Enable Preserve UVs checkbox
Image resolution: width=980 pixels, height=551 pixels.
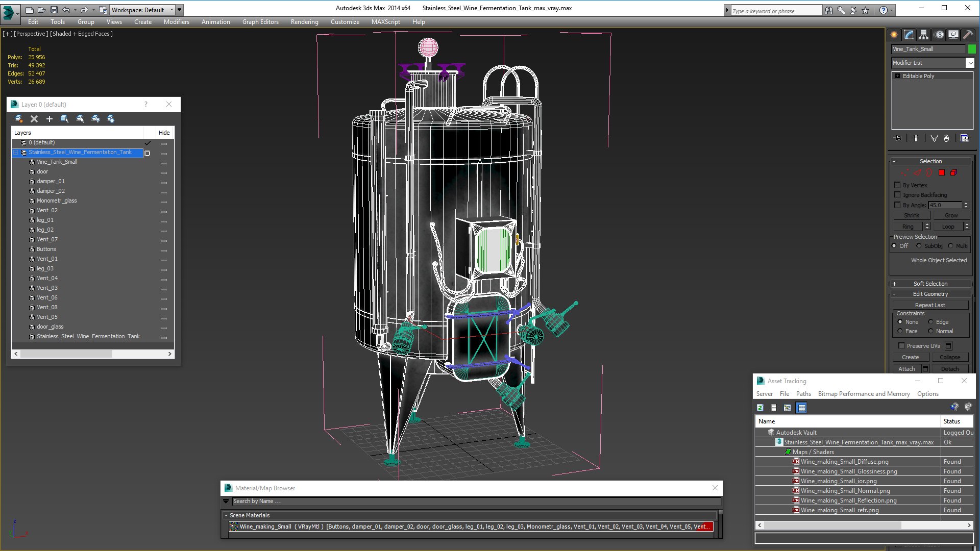tap(901, 346)
